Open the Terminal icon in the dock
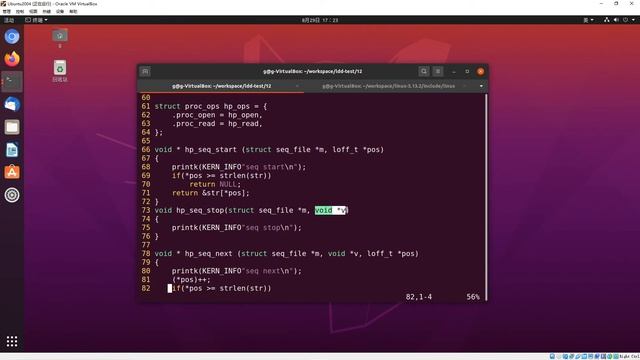640x360 pixels. (12, 82)
